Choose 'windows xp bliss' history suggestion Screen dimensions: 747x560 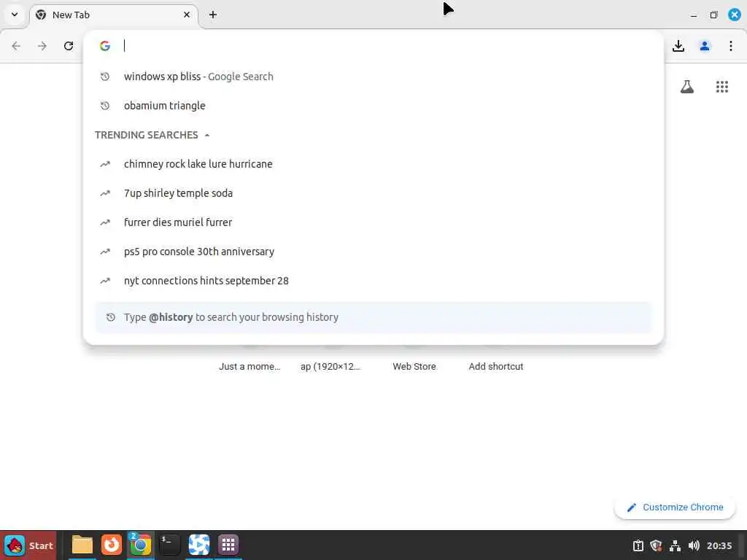[x=373, y=77]
